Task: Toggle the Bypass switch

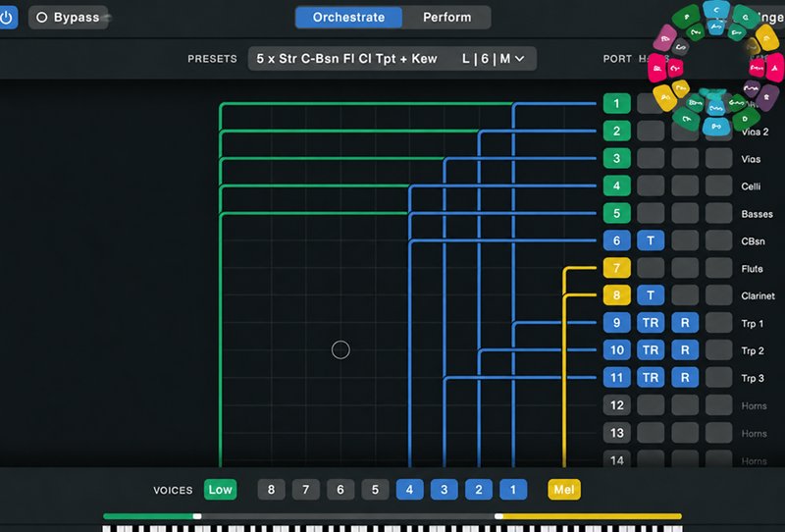Action: coord(68,18)
